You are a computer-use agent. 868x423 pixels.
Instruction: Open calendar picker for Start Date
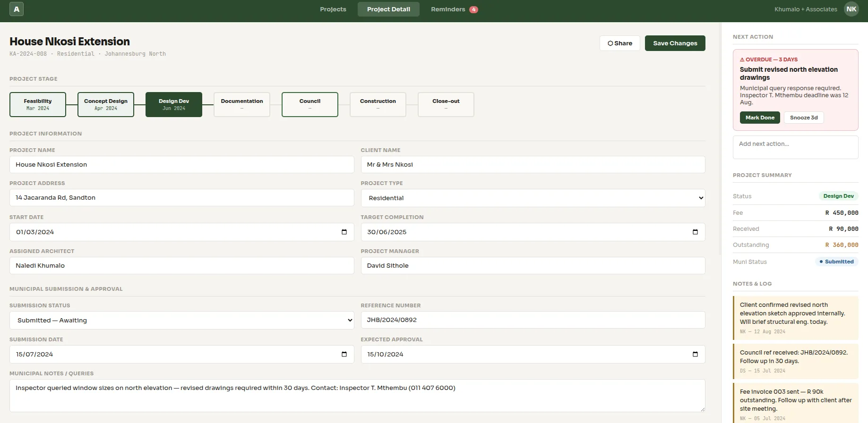344,232
